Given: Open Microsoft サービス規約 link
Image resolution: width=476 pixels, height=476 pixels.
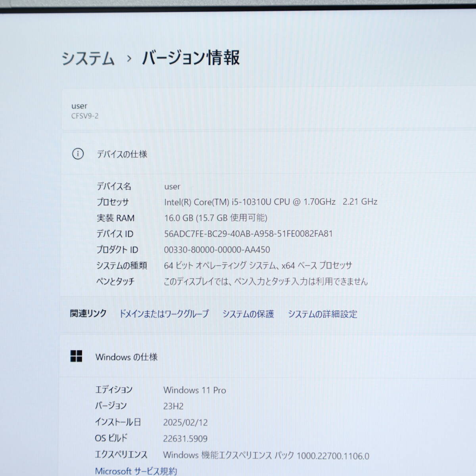Looking at the screenshot, I should pyautogui.click(x=136, y=471).
